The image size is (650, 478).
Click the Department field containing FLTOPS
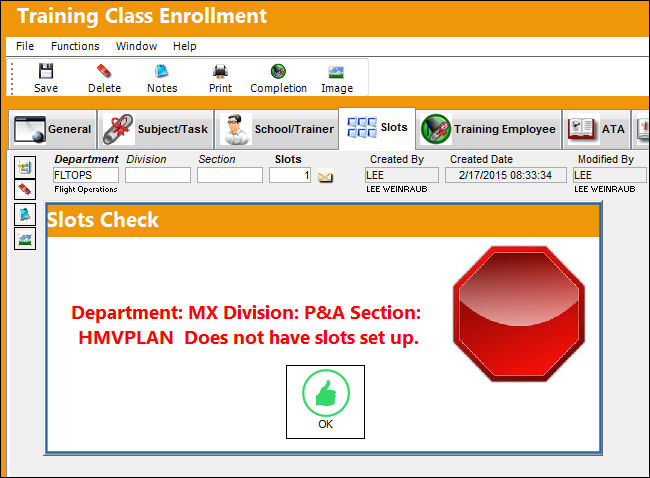(x=86, y=175)
